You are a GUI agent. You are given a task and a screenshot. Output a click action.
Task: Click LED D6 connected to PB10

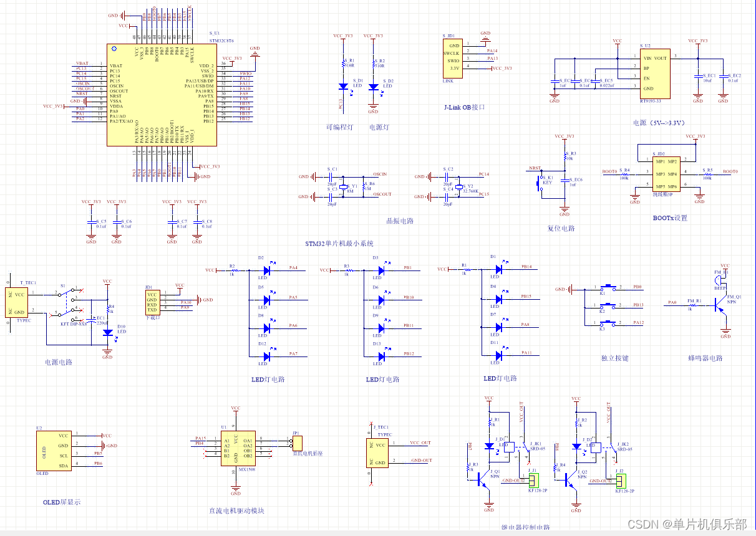pyautogui.click(x=381, y=300)
